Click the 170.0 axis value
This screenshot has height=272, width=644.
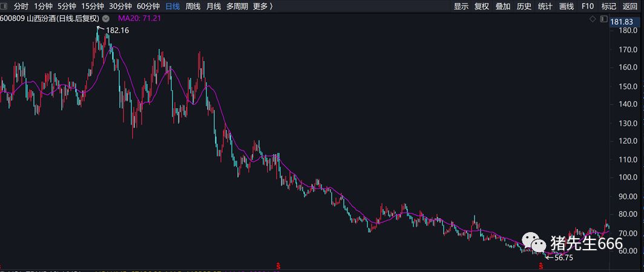tap(628, 50)
